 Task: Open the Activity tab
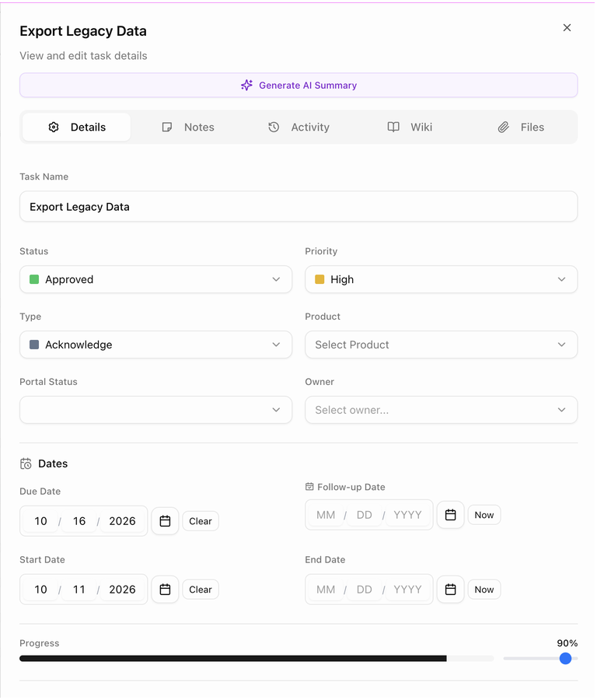[298, 128]
